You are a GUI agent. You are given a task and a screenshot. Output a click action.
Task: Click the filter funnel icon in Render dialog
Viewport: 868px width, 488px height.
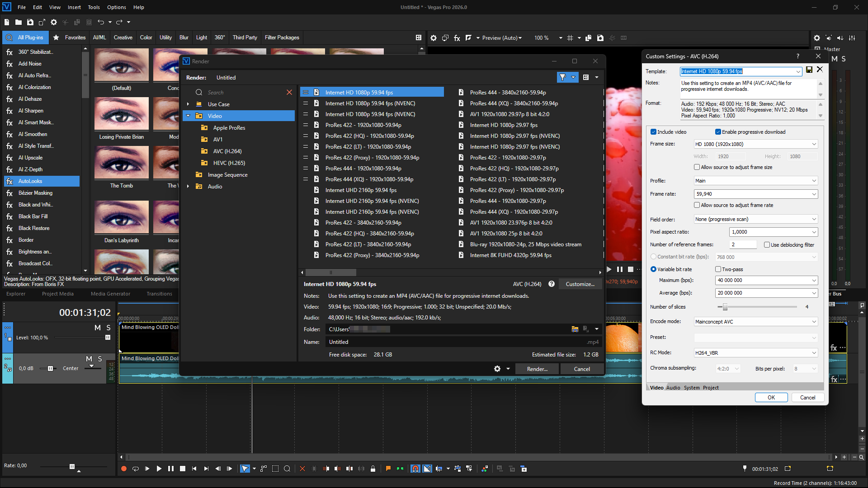tap(562, 78)
